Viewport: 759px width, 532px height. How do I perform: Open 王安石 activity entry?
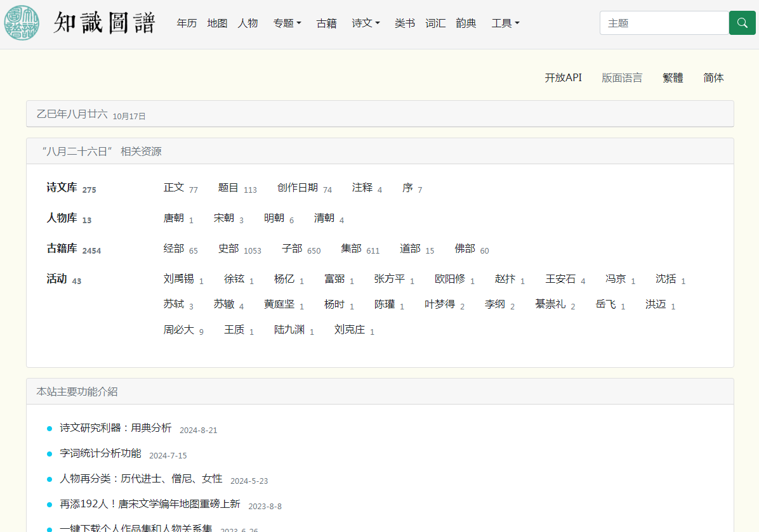[x=560, y=279]
